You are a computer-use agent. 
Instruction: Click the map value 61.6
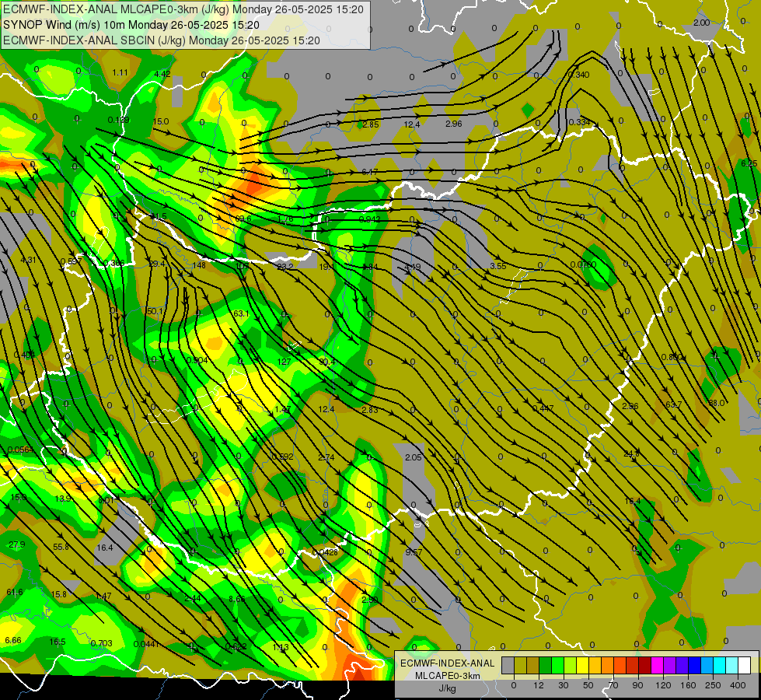click(x=15, y=592)
